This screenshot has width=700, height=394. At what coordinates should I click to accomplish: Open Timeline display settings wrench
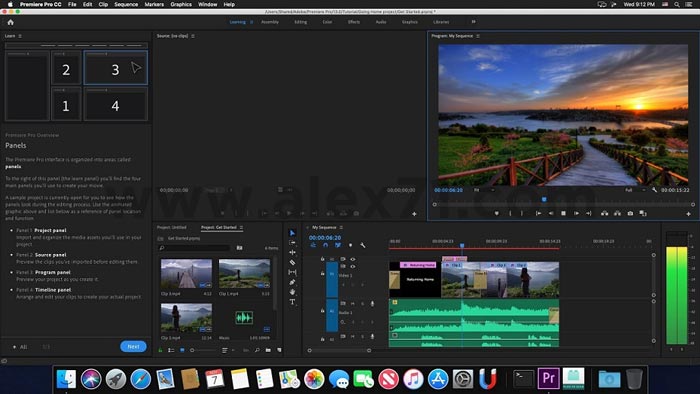(362, 245)
